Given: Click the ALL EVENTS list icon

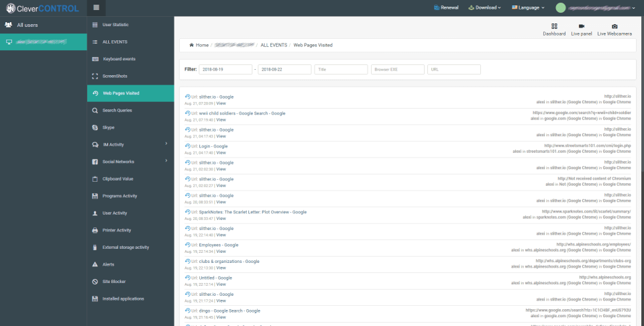Looking at the screenshot, I should click(95, 42).
